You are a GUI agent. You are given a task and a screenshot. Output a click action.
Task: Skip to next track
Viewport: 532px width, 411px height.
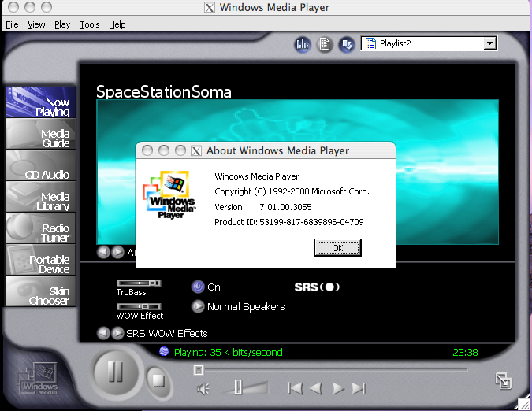pos(359,388)
